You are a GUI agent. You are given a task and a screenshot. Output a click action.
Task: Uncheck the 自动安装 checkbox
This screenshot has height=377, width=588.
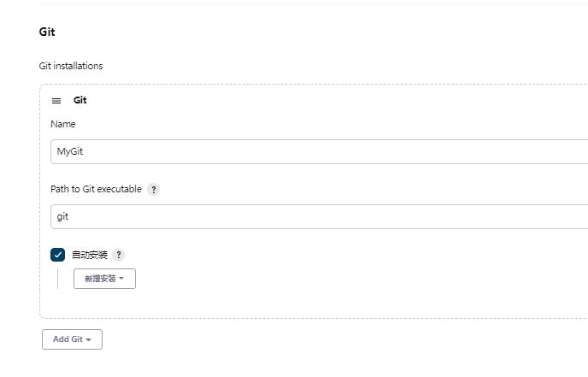click(58, 255)
